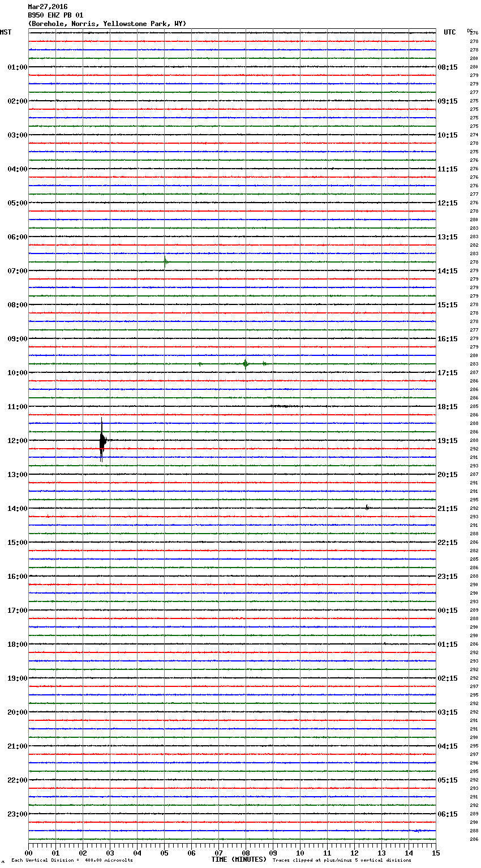The width and height of the screenshot is (481, 868).
Task: Select the 23:15 UTC time label
Action: (448, 577)
